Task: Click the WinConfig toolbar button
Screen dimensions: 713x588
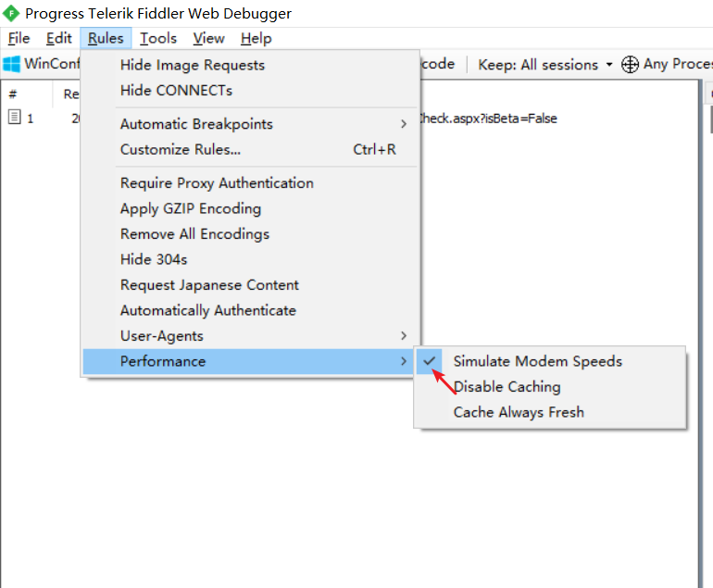Action: click(42, 64)
